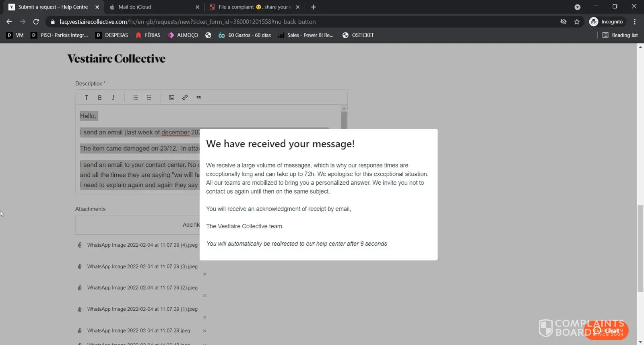Remove WhatsApp Image 11.07.39.jpeg attachment
The width and height of the screenshot is (644, 345).
205,331
